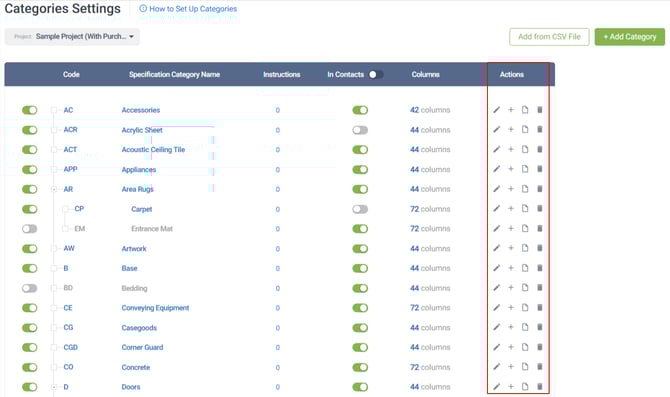Collapse the AR Area Rugs tree node
Viewport: 670px width, 397px height.
point(54,189)
